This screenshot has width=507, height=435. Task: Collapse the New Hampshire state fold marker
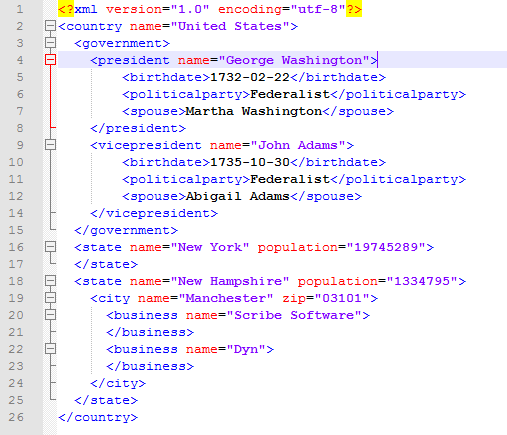tap(50, 281)
